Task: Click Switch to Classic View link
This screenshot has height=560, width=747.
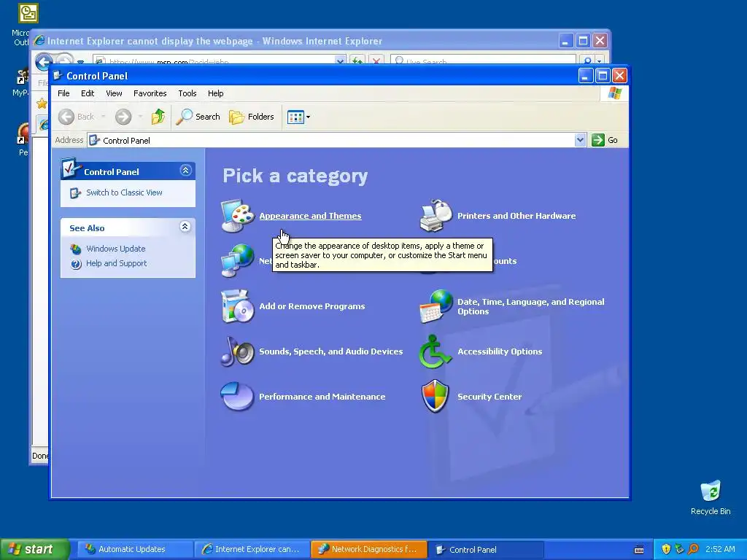Action: pyautogui.click(x=124, y=192)
